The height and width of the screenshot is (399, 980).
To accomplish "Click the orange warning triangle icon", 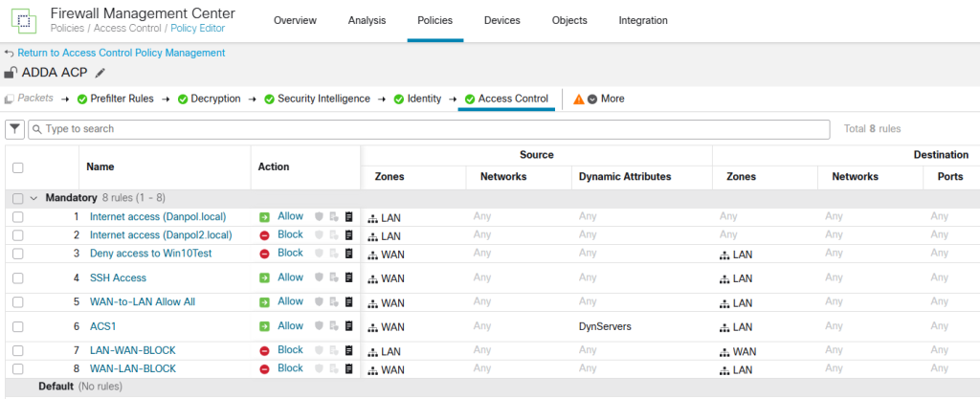I will (579, 99).
